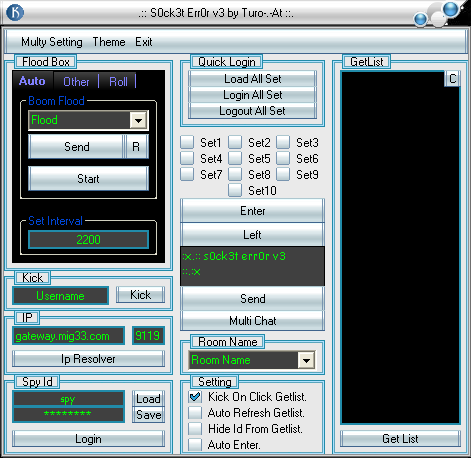Open Multi Chat
The height and width of the screenshot is (458, 471).
(x=252, y=321)
